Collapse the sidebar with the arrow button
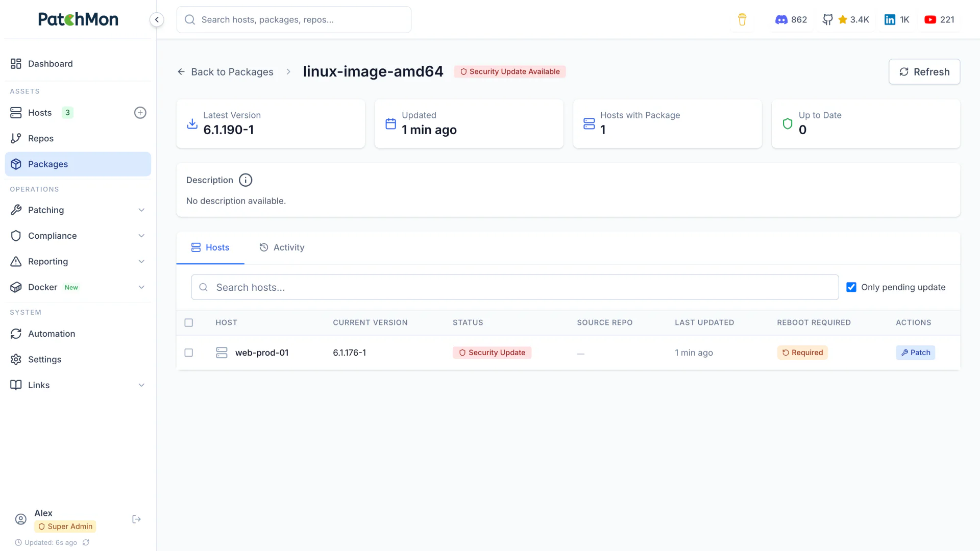 tap(157, 19)
